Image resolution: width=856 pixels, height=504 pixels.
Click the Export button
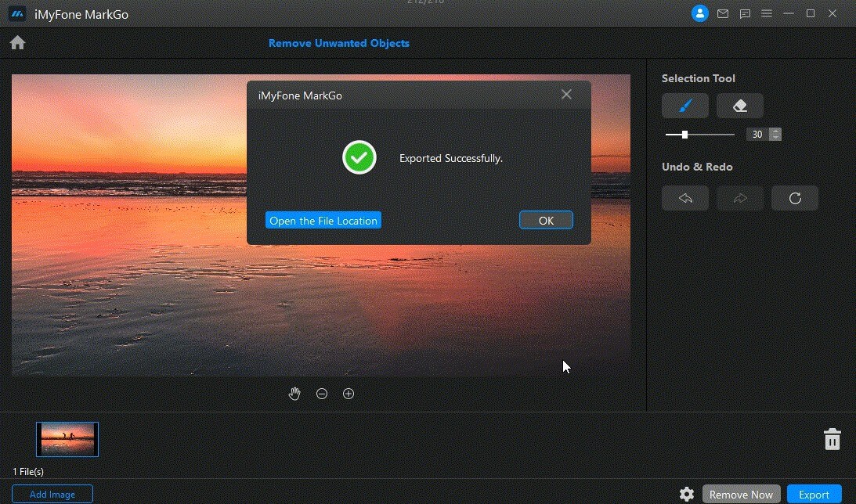814,494
